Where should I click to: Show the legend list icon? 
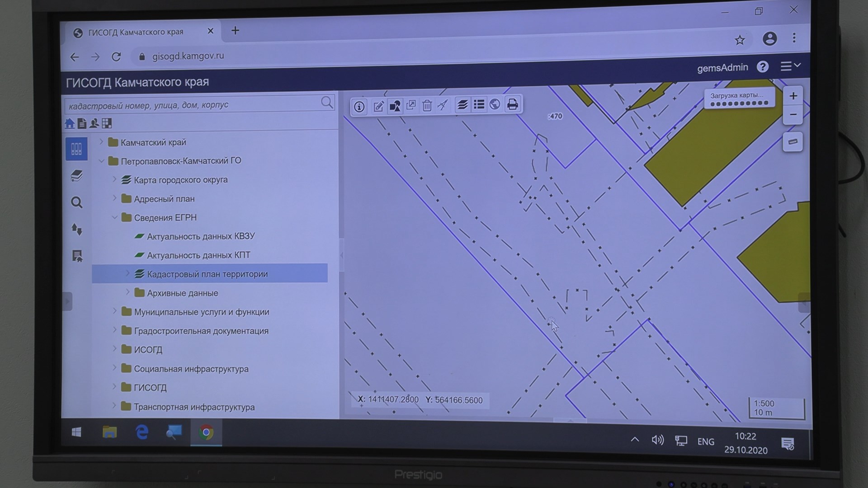coord(479,105)
